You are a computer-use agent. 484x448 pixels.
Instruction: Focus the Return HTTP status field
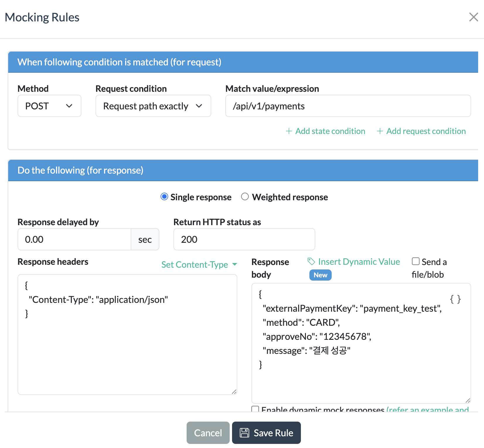click(244, 239)
